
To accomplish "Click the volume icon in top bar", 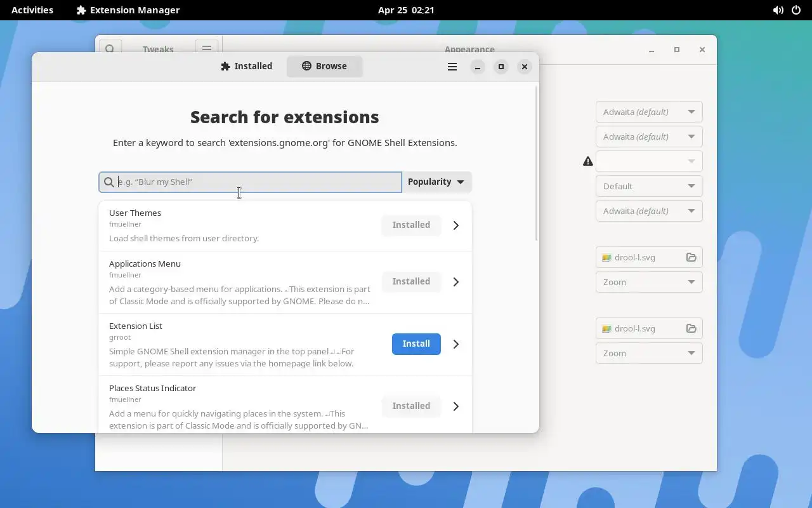I will point(778,10).
